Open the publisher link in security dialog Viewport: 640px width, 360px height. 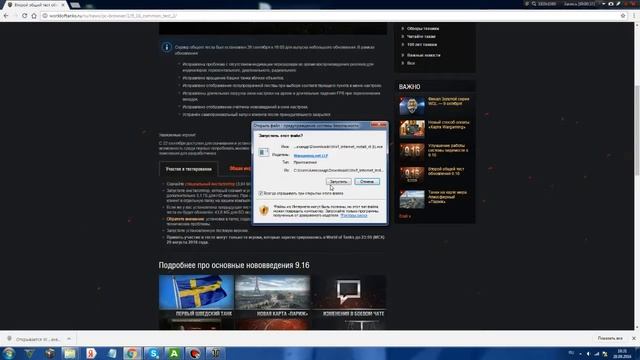[311, 156]
